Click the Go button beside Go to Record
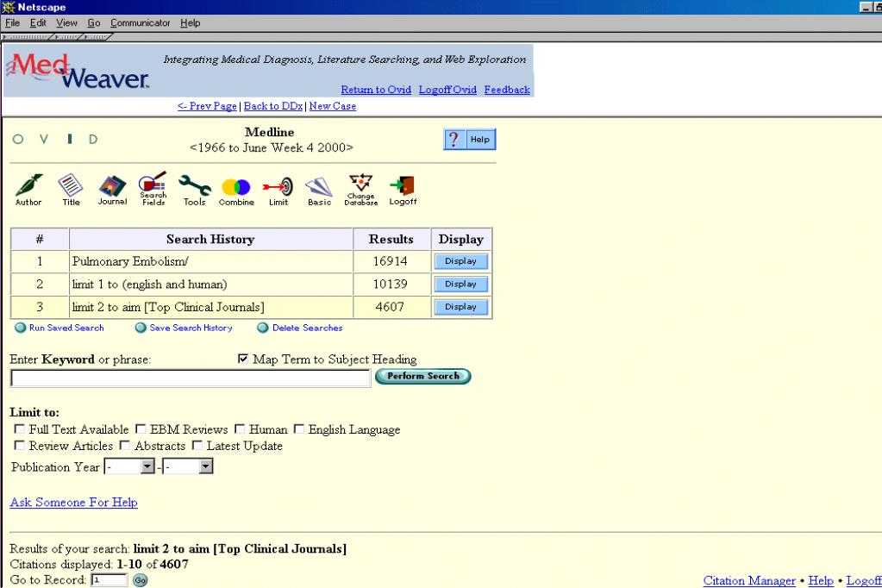Screen dimensions: 882x588 coord(140,580)
